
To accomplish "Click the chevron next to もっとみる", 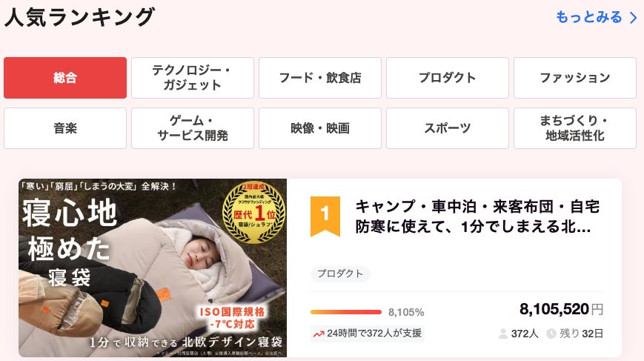I will point(633,17).
